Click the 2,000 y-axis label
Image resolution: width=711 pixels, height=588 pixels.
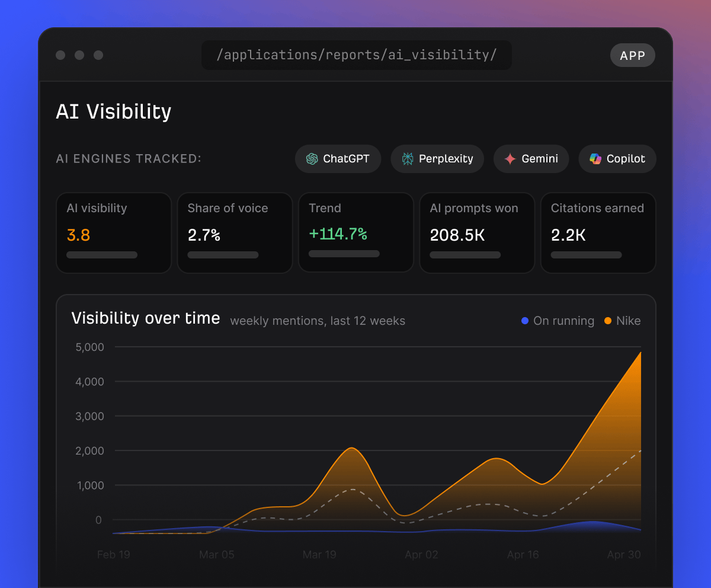(x=89, y=451)
